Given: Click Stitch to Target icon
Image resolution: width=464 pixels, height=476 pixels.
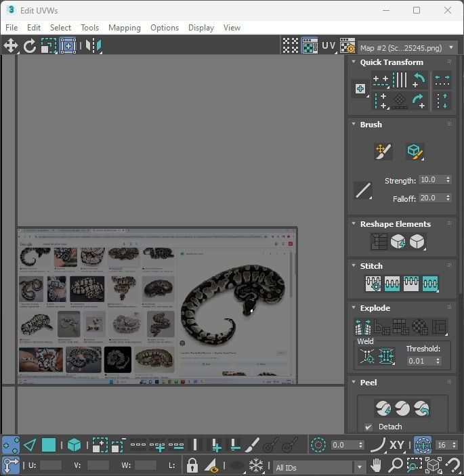Looking at the screenshot, I should (373, 284).
